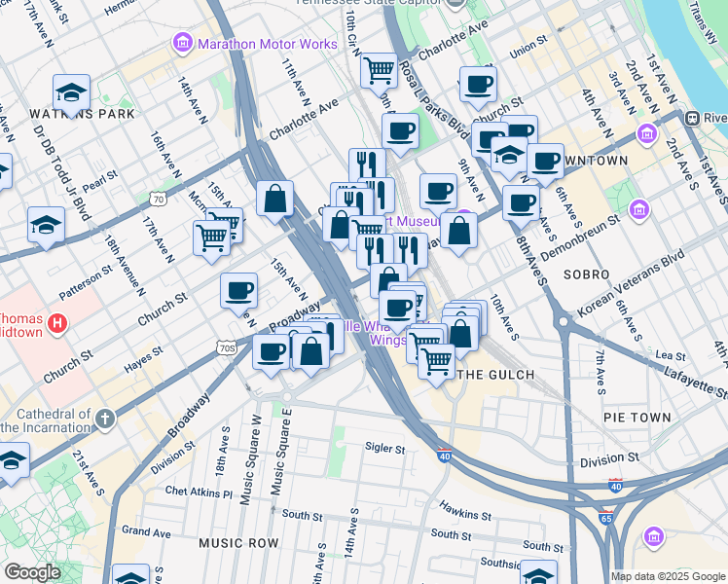Viewport: 728px width, 584px height.
Task: Click the Cathedral of the Incarnation church icon
Action: click(104, 419)
